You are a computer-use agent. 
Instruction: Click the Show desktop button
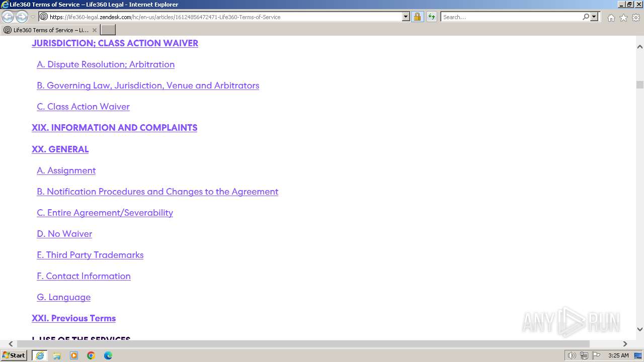[x=638, y=355]
